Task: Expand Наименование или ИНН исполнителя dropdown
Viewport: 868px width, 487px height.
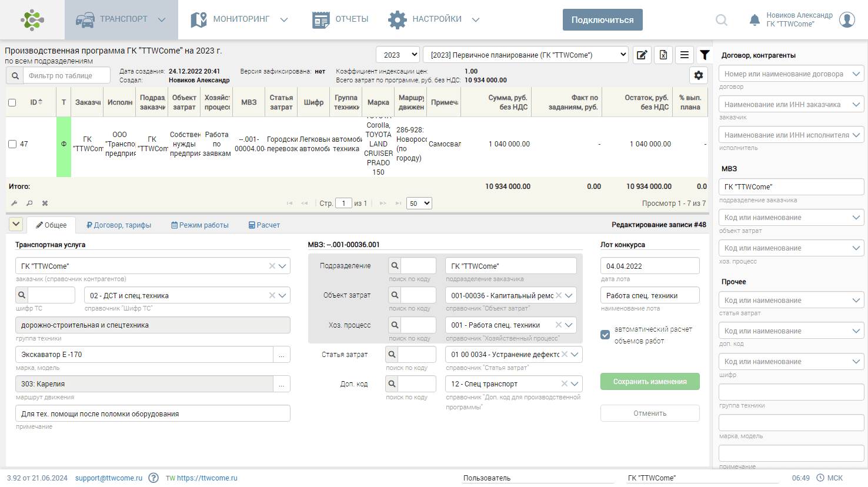Action: click(857, 135)
